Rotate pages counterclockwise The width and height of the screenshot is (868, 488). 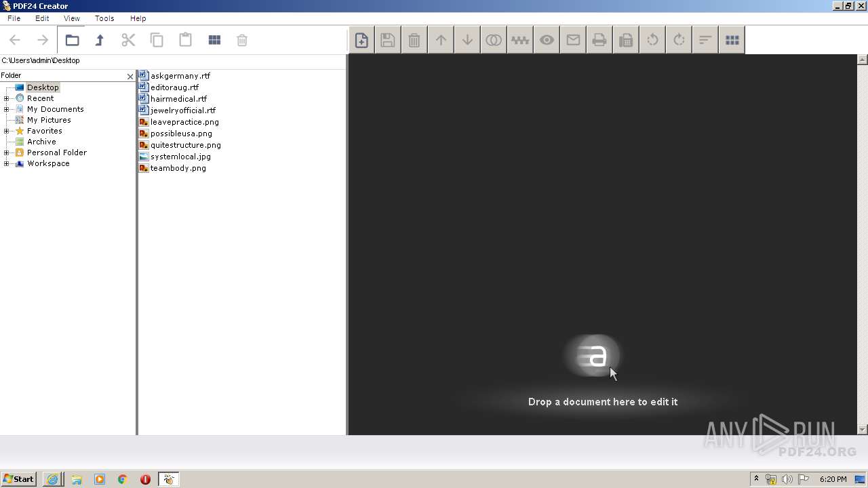tap(652, 40)
